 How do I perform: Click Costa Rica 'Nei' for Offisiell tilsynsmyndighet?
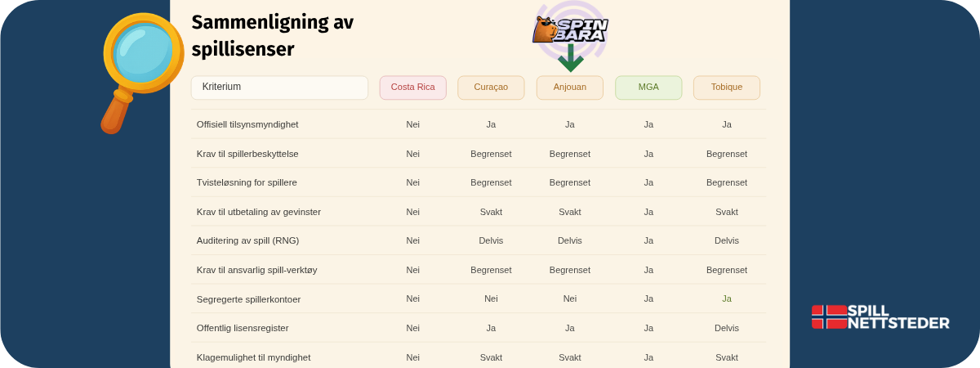coord(413,124)
